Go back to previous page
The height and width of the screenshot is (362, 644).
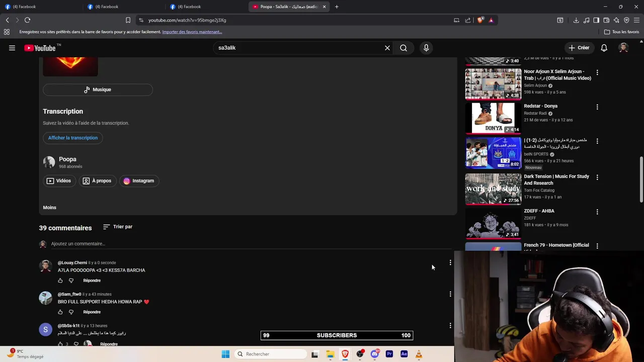click(x=7, y=20)
